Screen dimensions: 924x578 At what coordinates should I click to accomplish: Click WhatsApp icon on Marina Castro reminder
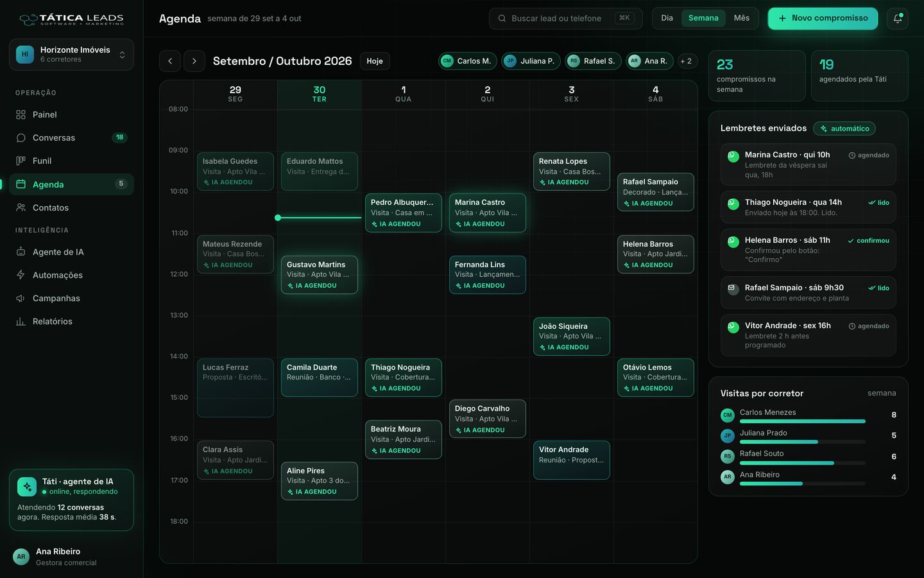(733, 155)
